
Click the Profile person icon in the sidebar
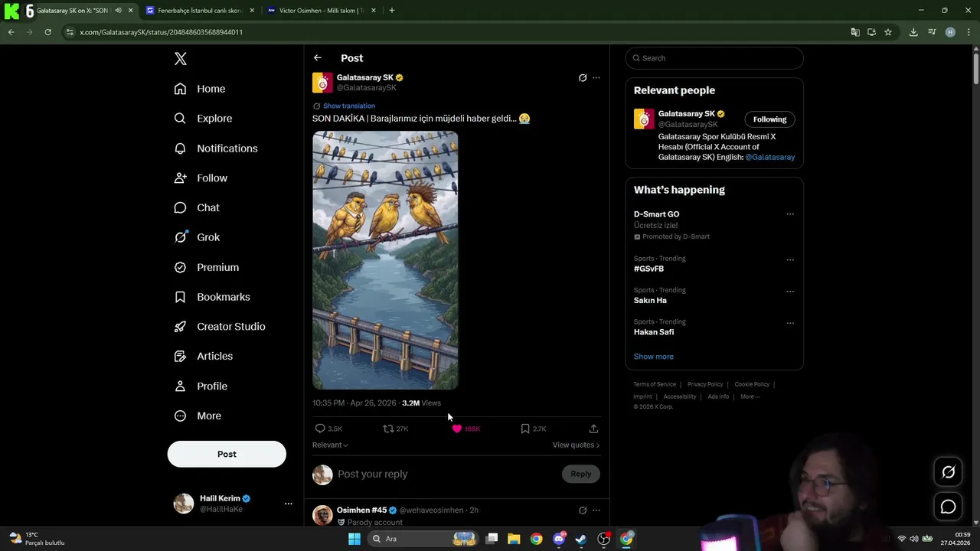(x=180, y=386)
